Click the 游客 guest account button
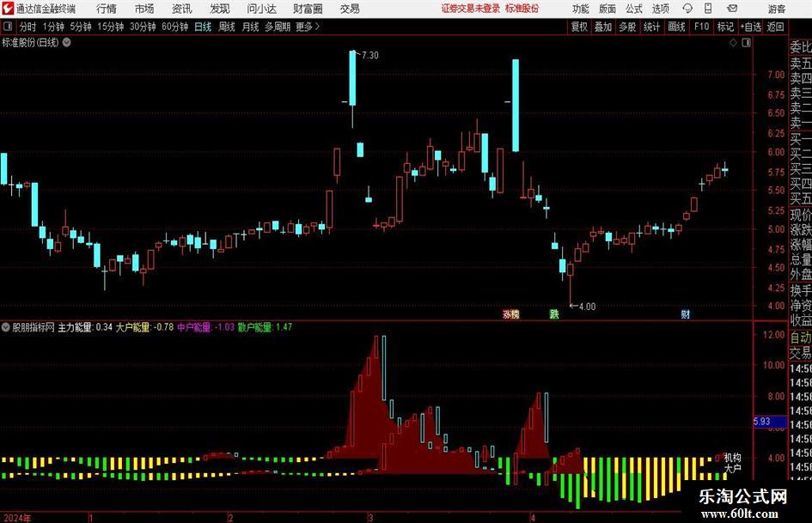The image size is (812, 523). (x=776, y=9)
